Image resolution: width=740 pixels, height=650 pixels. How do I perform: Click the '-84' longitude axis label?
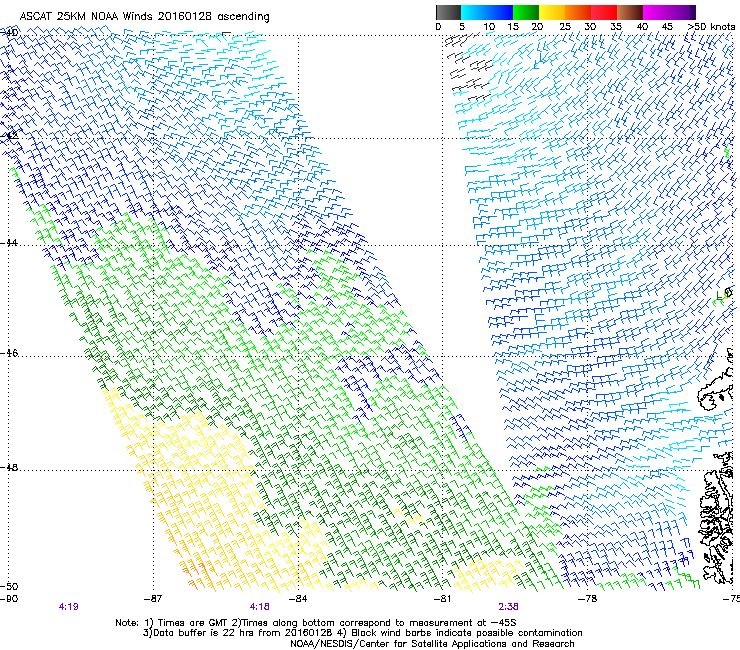click(x=298, y=599)
